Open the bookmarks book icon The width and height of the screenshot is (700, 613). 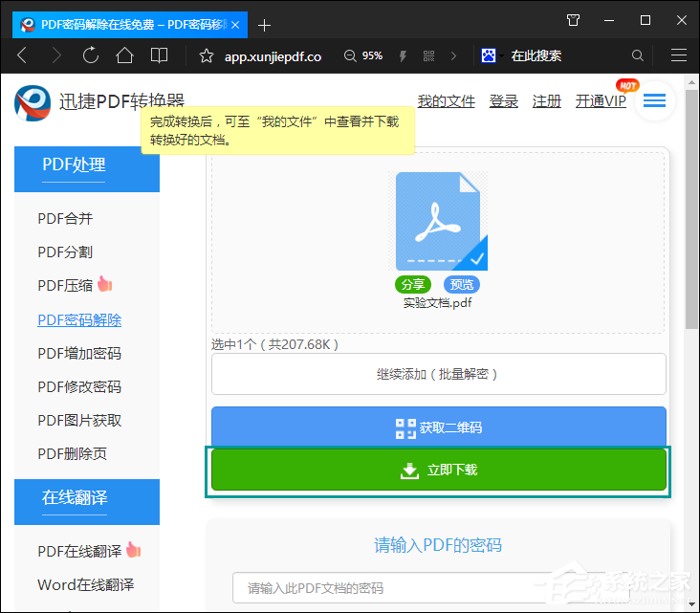click(159, 55)
